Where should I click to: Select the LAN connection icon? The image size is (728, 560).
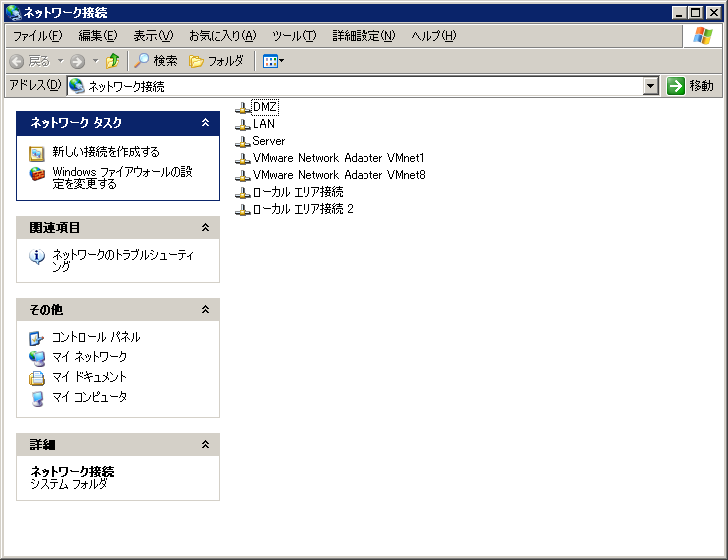pos(242,125)
